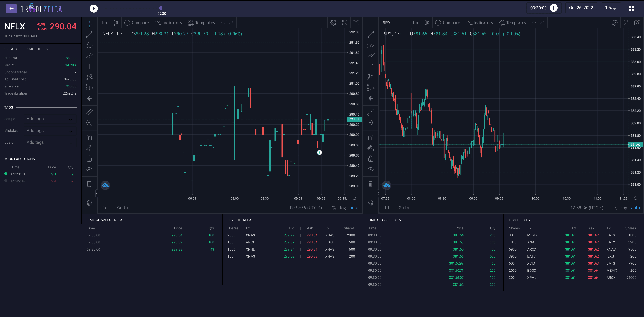Toggle magnet mode on the drawing toolbar
The height and width of the screenshot is (317, 644).
[x=89, y=137]
